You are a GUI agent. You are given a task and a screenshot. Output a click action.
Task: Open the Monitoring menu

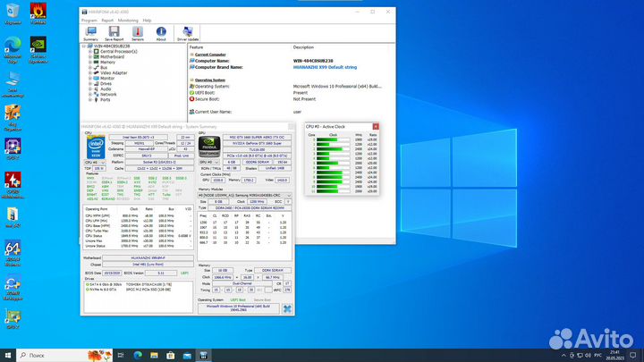[x=127, y=19]
